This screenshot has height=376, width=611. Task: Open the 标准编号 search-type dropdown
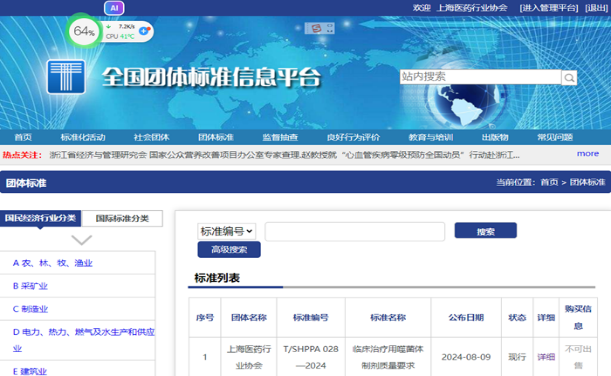(226, 231)
